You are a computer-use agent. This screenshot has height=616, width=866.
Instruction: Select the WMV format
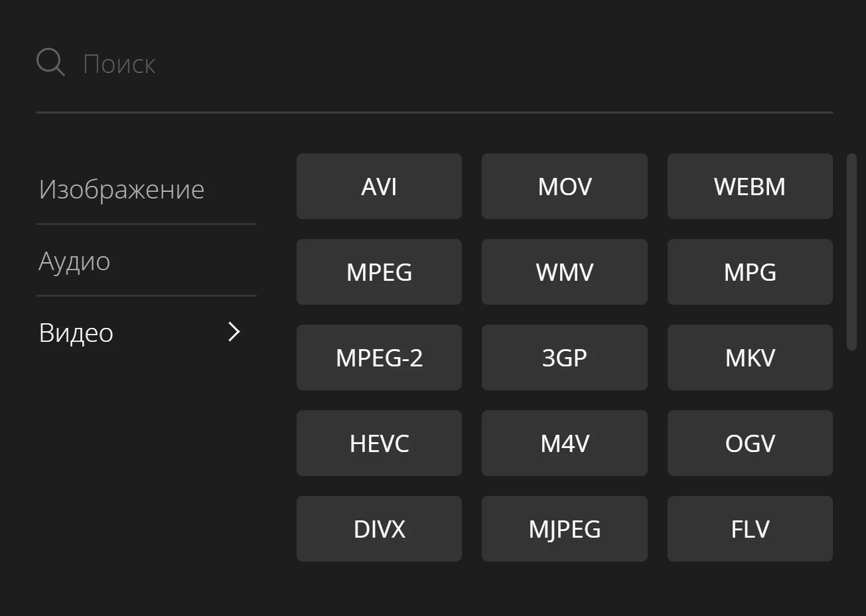coord(564,272)
